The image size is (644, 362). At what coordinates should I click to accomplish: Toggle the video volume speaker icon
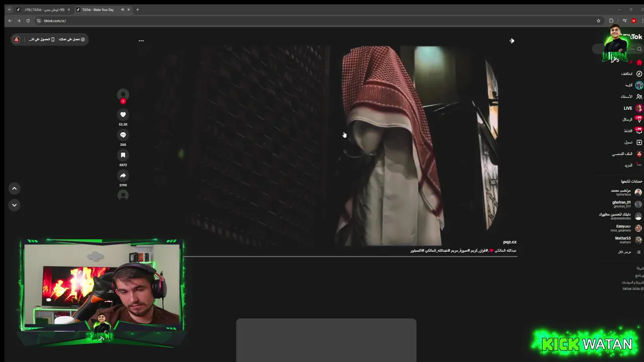[x=512, y=41]
